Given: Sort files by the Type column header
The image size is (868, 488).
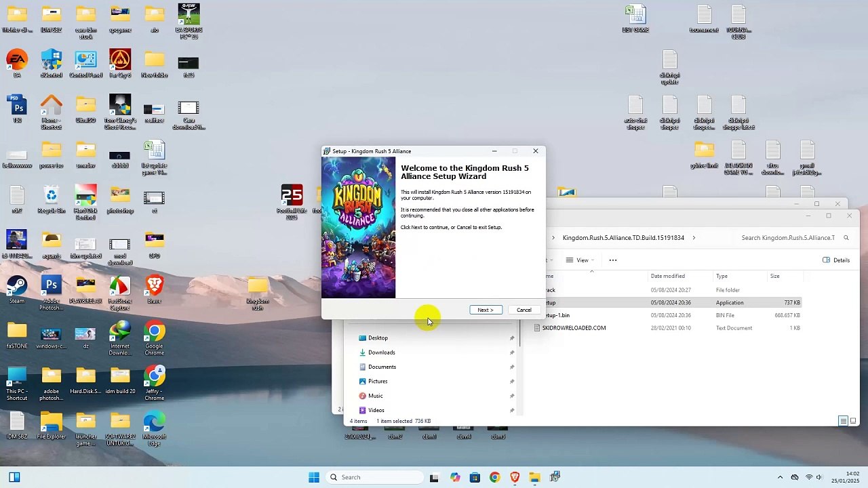Looking at the screenshot, I should tap(722, 276).
